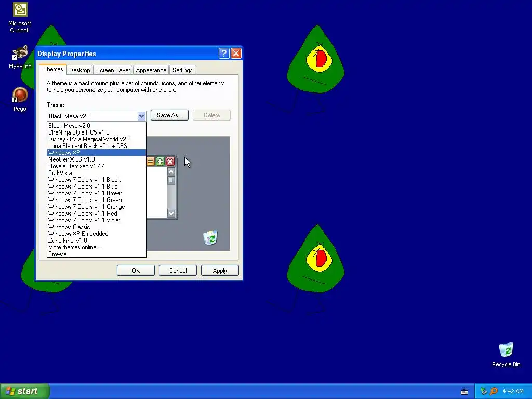Switch to the Appearance tab
The width and height of the screenshot is (532, 399).
[151, 70]
